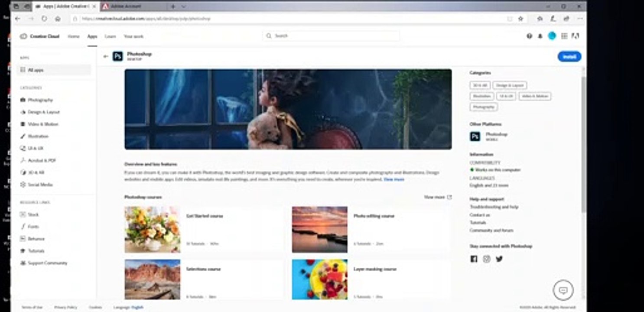Select the Apps nav item
Viewport: 644px width, 312px height.
tap(92, 36)
